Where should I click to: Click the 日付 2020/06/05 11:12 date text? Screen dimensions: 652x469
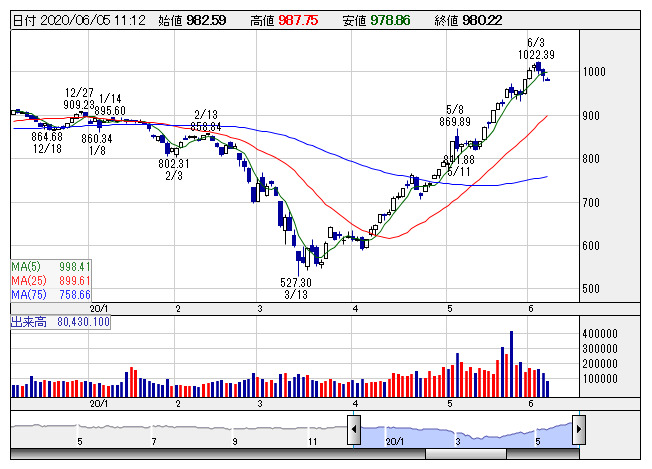pyautogui.click(x=79, y=20)
